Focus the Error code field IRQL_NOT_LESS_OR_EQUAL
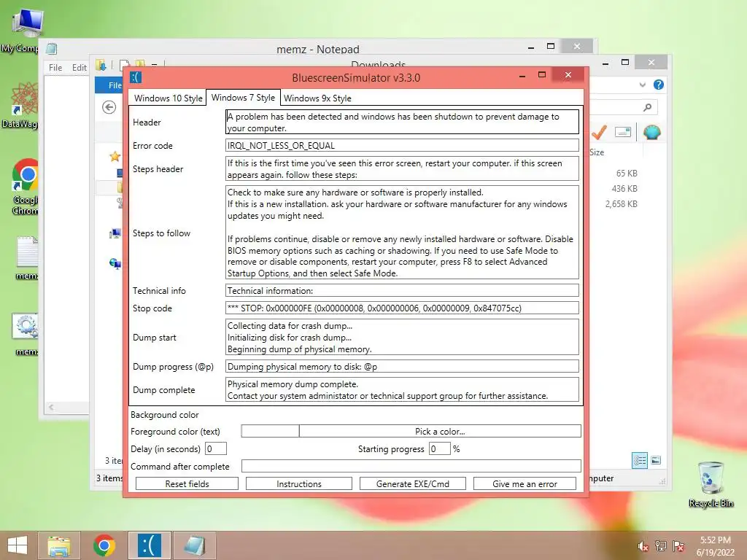Image resolution: width=747 pixels, height=560 pixels. [x=402, y=145]
